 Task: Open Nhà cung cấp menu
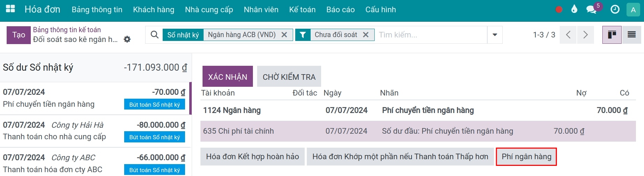point(209,9)
